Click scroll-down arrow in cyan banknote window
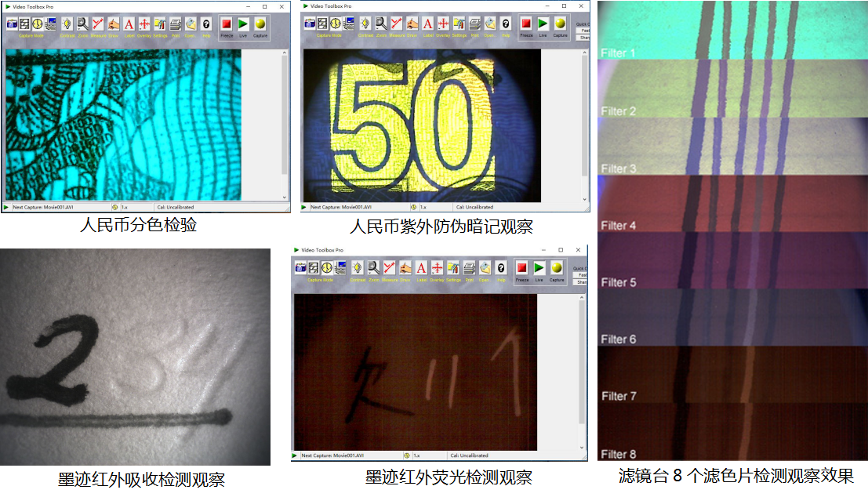The image size is (868, 497). pos(285,197)
